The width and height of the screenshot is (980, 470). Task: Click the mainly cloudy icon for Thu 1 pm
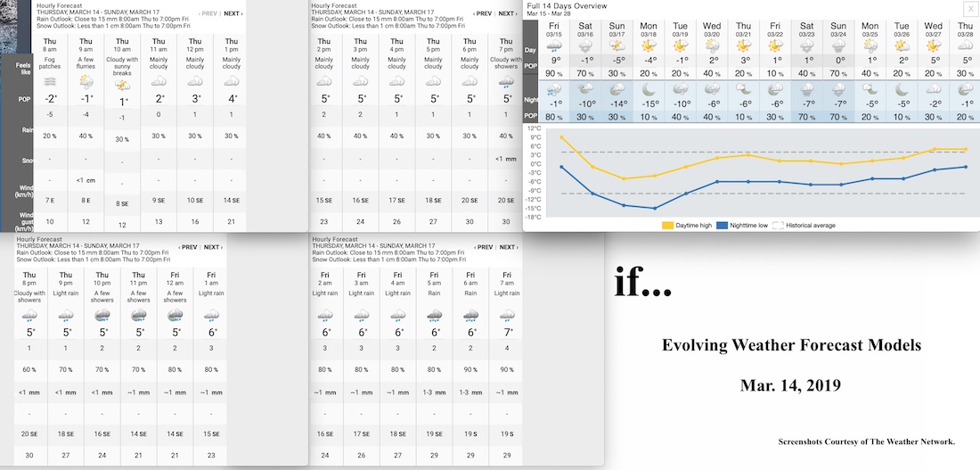pyautogui.click(x=232, y=81)
